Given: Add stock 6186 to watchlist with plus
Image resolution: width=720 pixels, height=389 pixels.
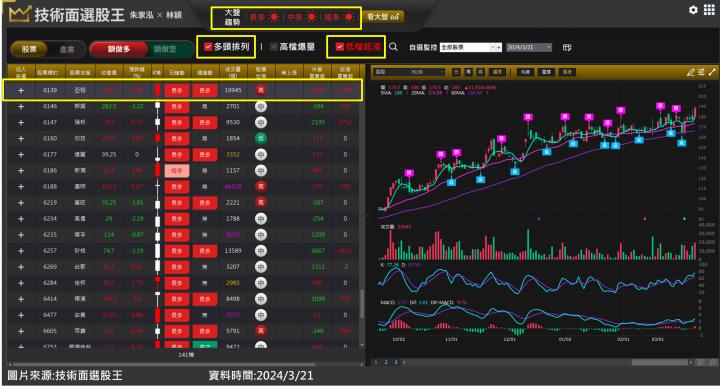Looking at the screenshot, I should pos(21,171).
